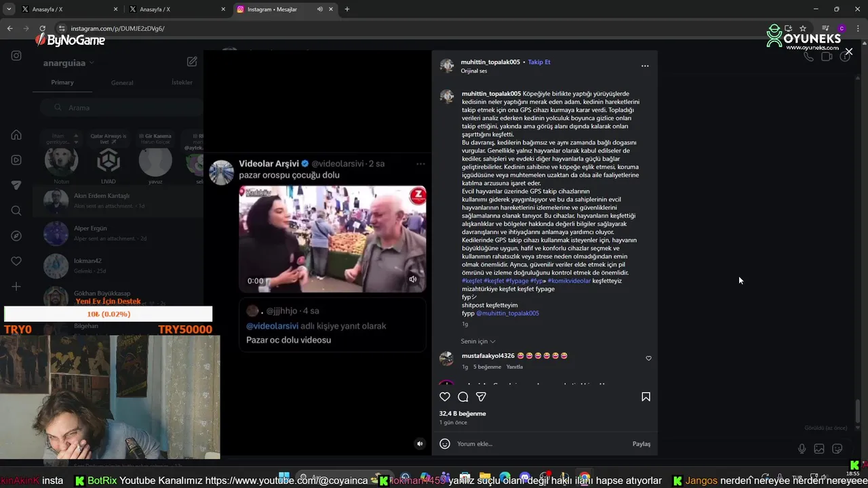This screenshot has width=868, height=488.
Task: Click the Create plus icon in sidebar
Action: tap(16, 287)
